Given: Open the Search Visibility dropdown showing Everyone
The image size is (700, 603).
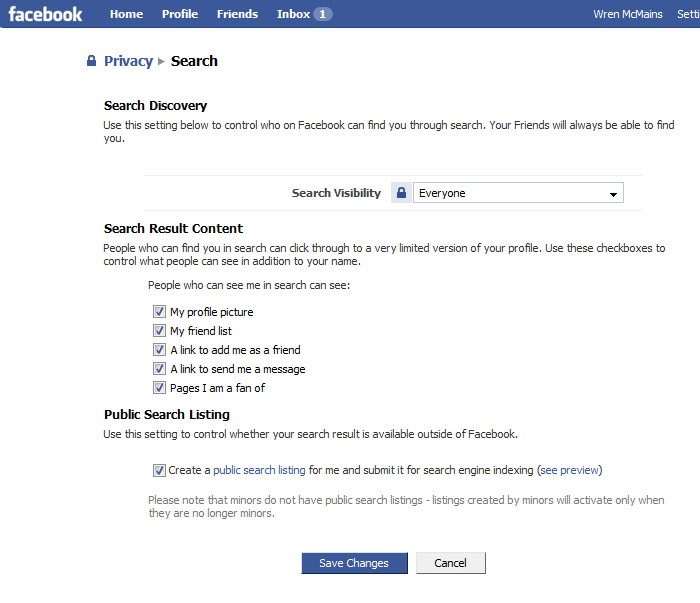Looking at the screenshot, I should (x=518, y=193).
